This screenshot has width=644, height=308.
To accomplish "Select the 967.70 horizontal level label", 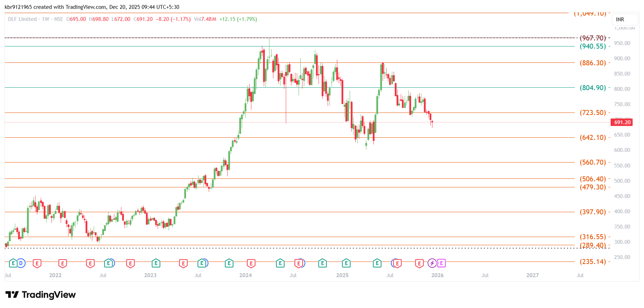I will pyautogui.click(x=593, y=38).
